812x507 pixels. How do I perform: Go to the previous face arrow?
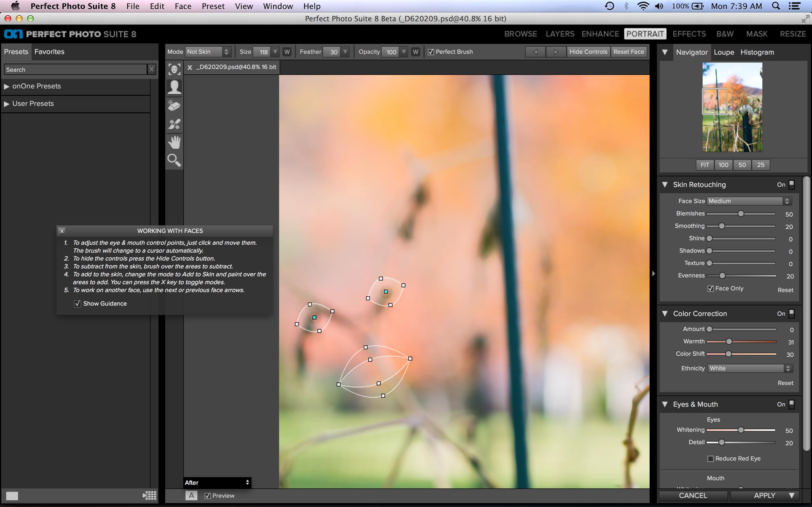coord(535,52)
